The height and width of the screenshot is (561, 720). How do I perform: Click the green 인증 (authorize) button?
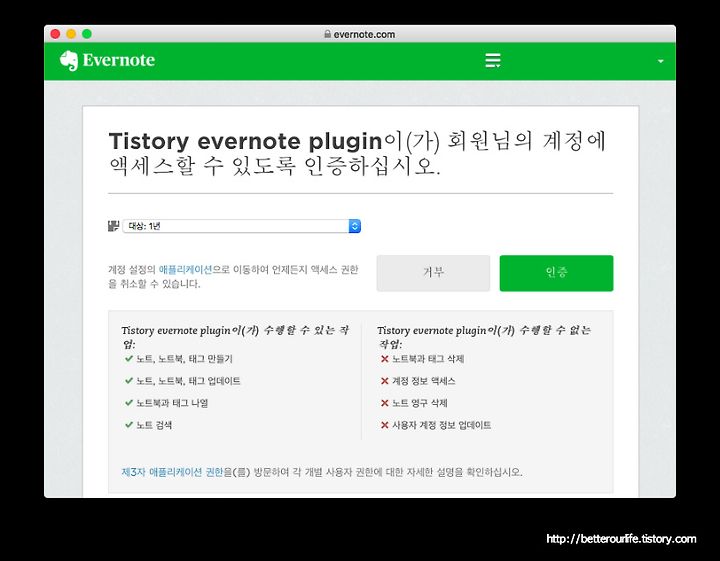(556, 273)
